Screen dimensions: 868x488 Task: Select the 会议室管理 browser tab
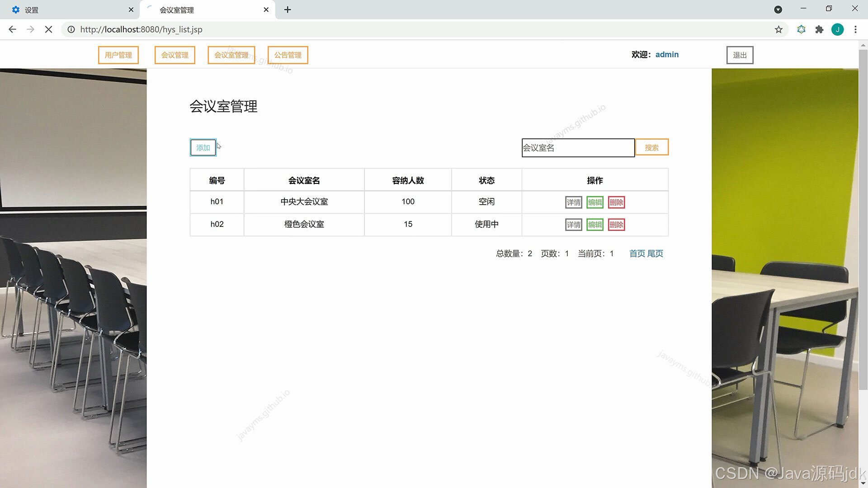tap(208, 9)
